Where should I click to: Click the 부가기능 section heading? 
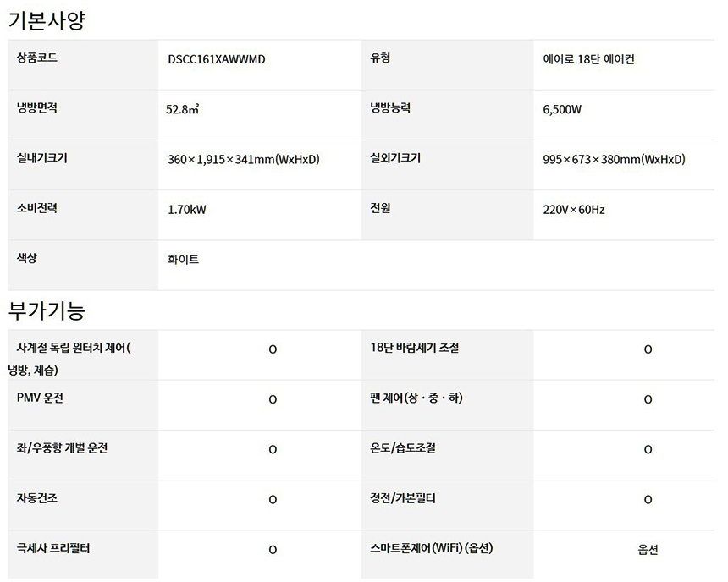point(47,310)
